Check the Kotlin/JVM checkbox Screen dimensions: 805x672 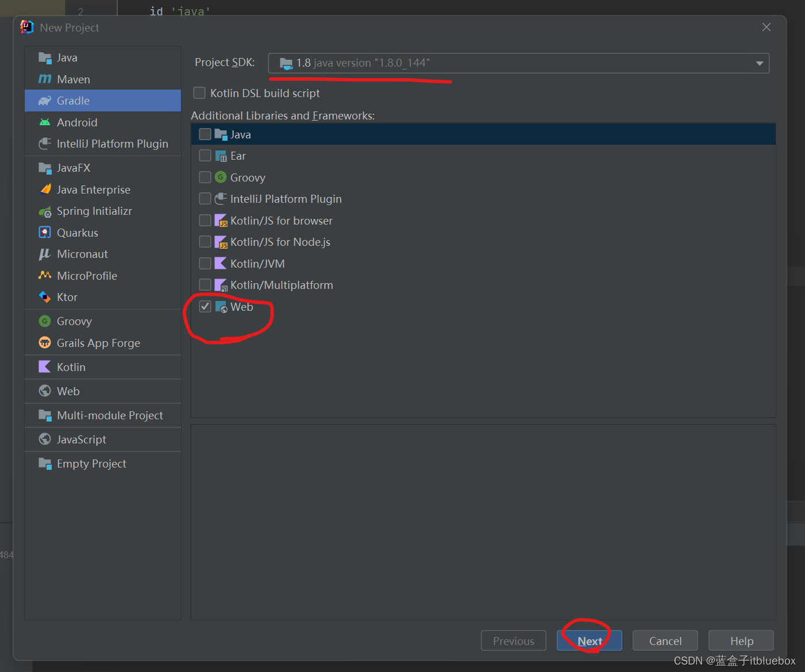pos(205,264)
